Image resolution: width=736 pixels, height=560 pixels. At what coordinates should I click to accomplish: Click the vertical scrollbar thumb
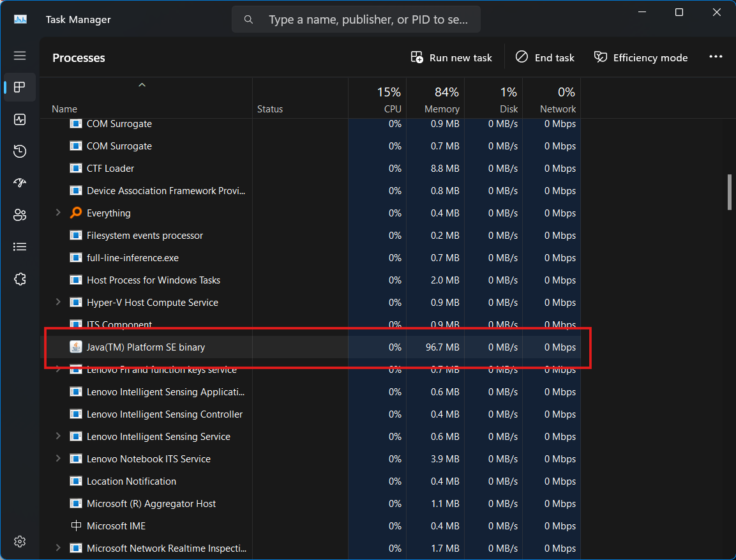coord(729,192)
